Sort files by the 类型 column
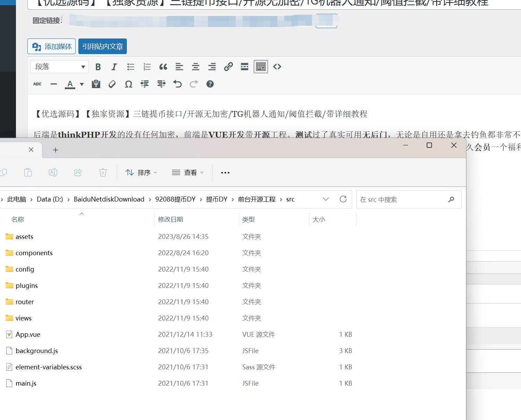This screenshot has height=420, width=521. [x=249, y=220]
